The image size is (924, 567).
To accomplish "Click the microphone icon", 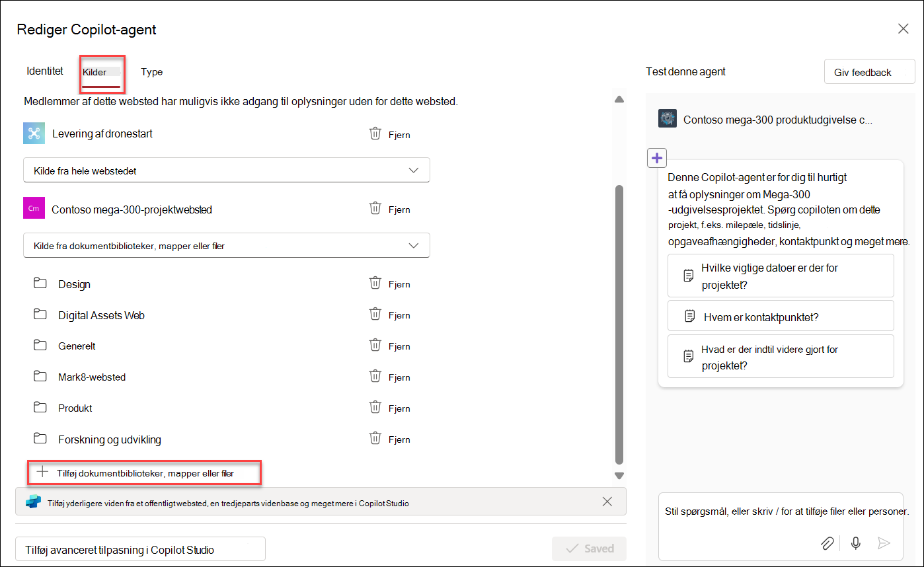I will pyautogui.click(x=855, y=543).
